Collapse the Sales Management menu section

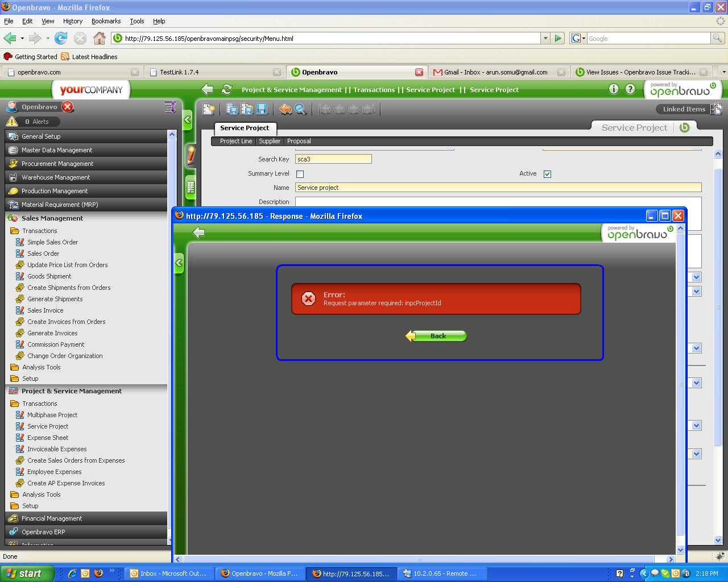pos(52,218)
